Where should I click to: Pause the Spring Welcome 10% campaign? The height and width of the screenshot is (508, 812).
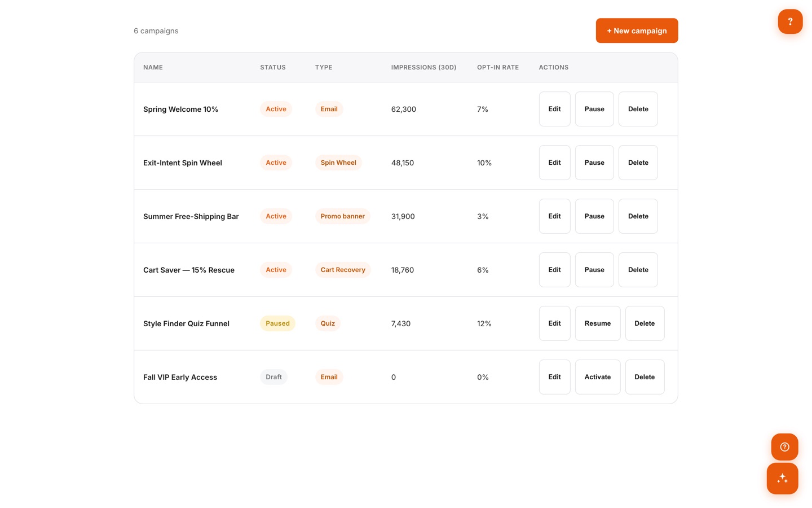tap(594, 109)
